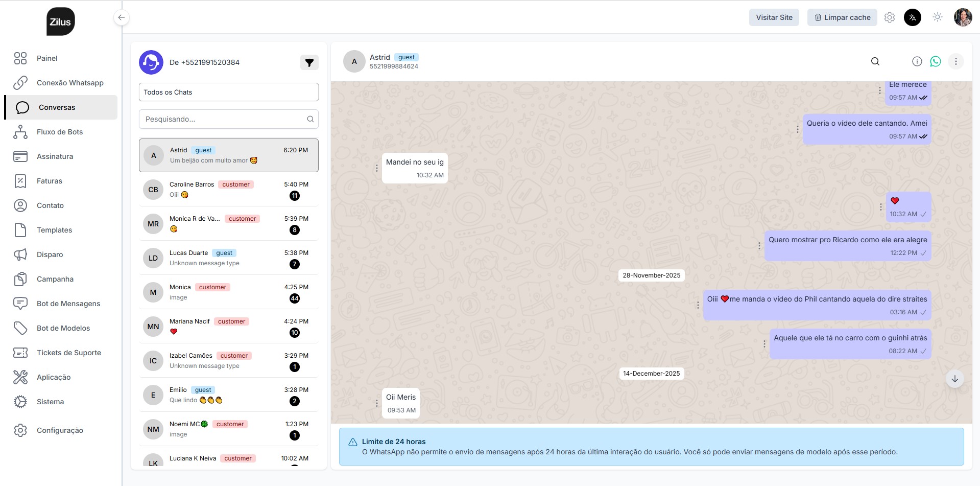980x486 pixels.
Task: Click the Zilus logo
Action: [60, 21]
